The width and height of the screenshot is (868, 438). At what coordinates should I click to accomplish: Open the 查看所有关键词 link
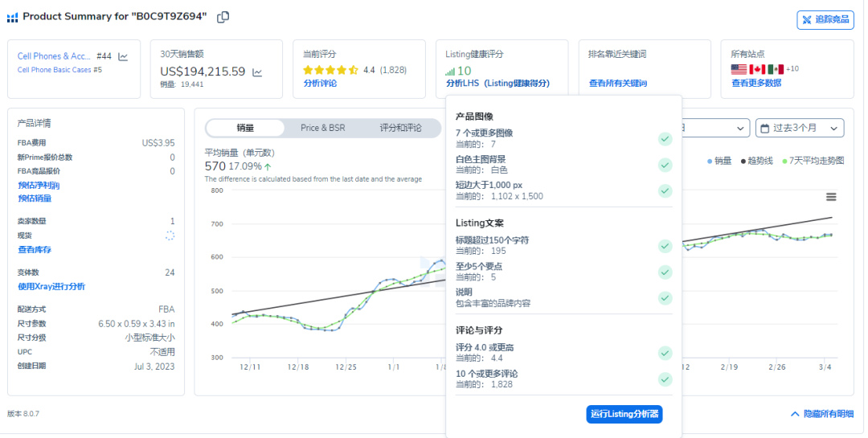click(x=618, y=84)
